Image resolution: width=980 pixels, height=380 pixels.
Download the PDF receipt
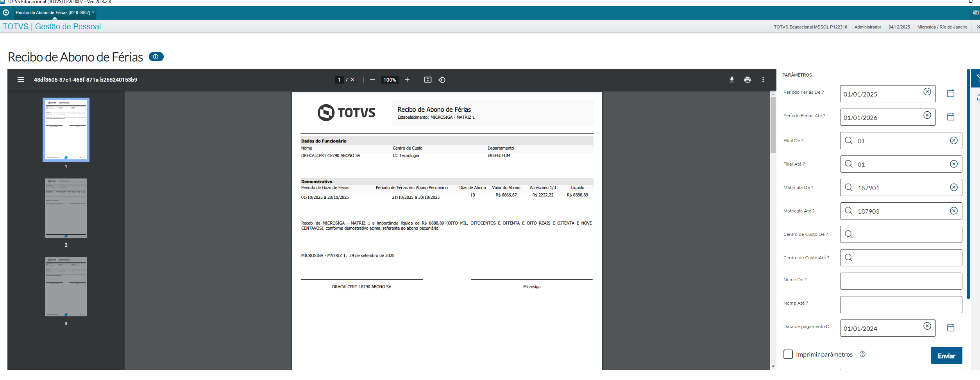(732, 80)
